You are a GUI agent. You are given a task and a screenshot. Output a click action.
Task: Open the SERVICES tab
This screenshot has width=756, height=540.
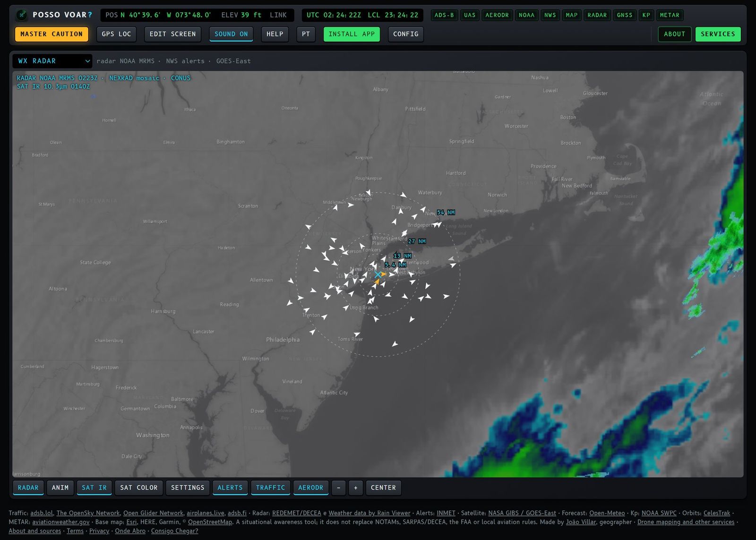[718, 34]
